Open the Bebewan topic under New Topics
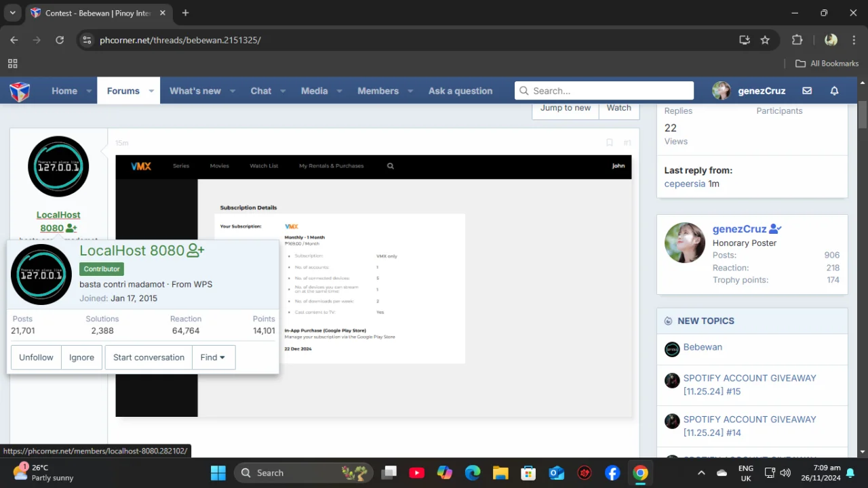The image size is (868, 488). click(x=703, y=347)
